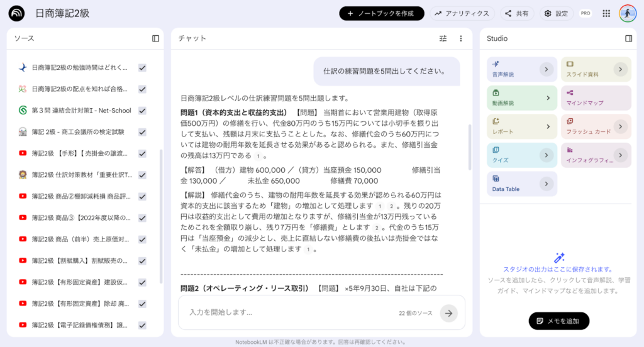Click the icon of 仕訳対策教材 source
The height and width of the screenshot is (347, 644).
pos(23,175)
